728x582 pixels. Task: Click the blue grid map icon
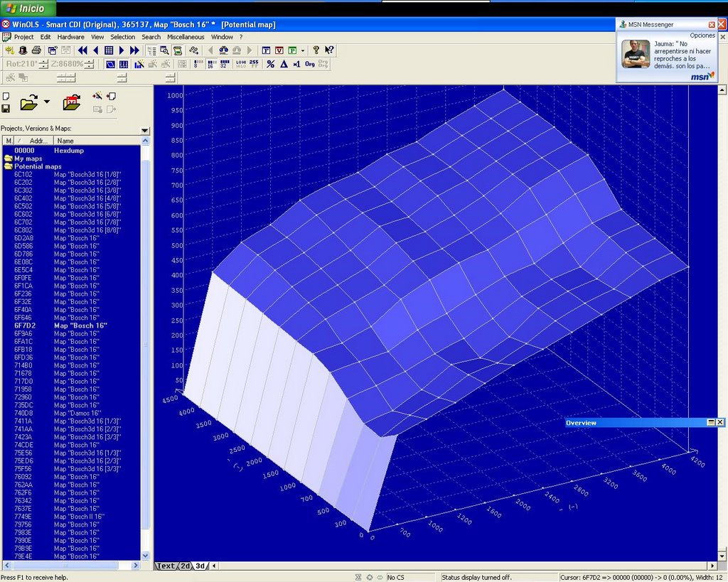109,50
